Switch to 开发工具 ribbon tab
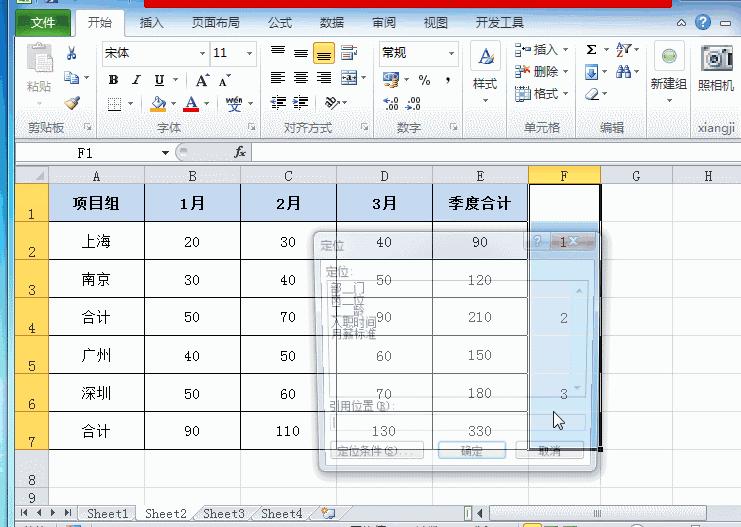741x527 pixels. (500, 23)
